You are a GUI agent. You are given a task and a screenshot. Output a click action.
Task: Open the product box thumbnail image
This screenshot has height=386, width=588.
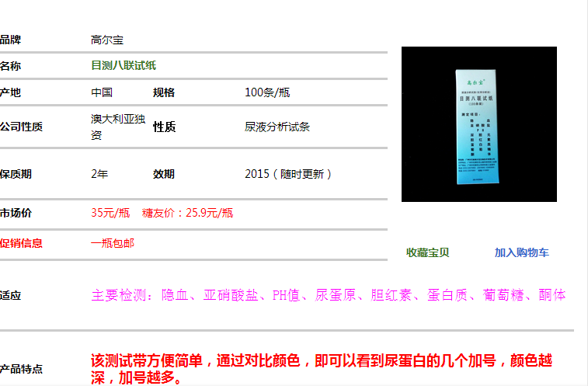[x=479, y=124]
